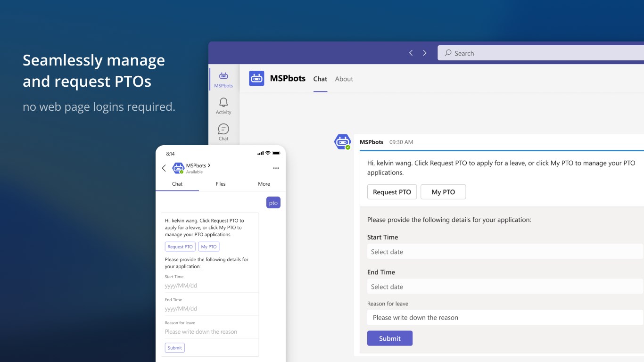
Task: Click the 'Reason for leave' label on desktop card
Action: 388,304
